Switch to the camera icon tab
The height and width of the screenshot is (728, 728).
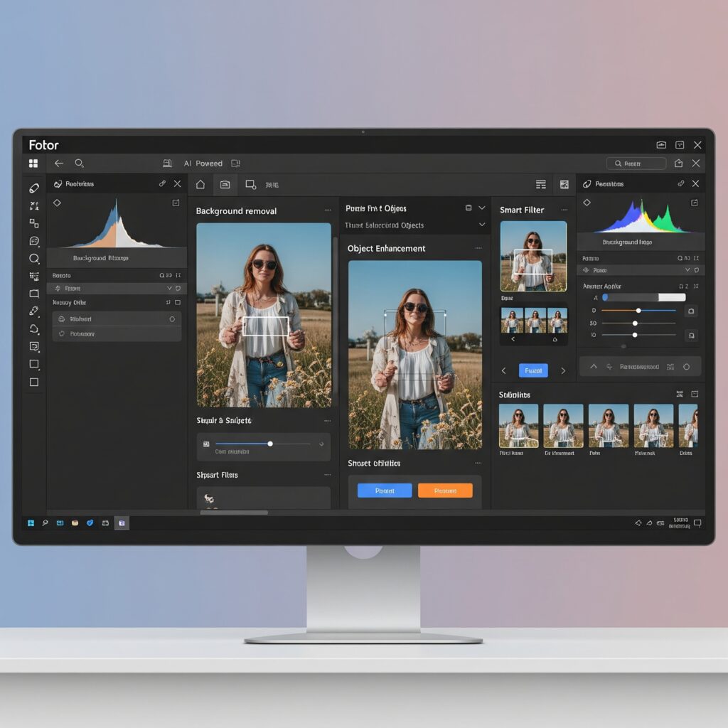225,184
